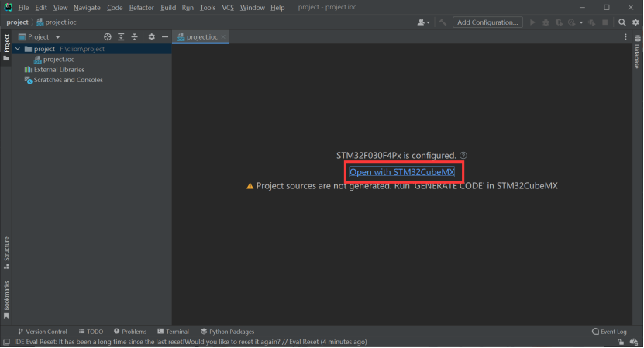Image resolution: width=644 pixels, height=348 pixels.
Task: Open the File menu
Action: tap(23, 8)
